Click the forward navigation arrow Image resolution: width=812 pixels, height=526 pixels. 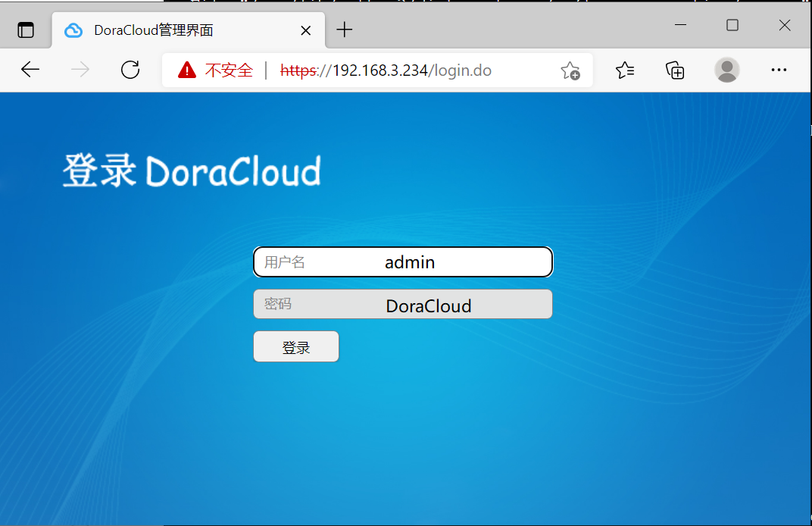tap(80, 70)
